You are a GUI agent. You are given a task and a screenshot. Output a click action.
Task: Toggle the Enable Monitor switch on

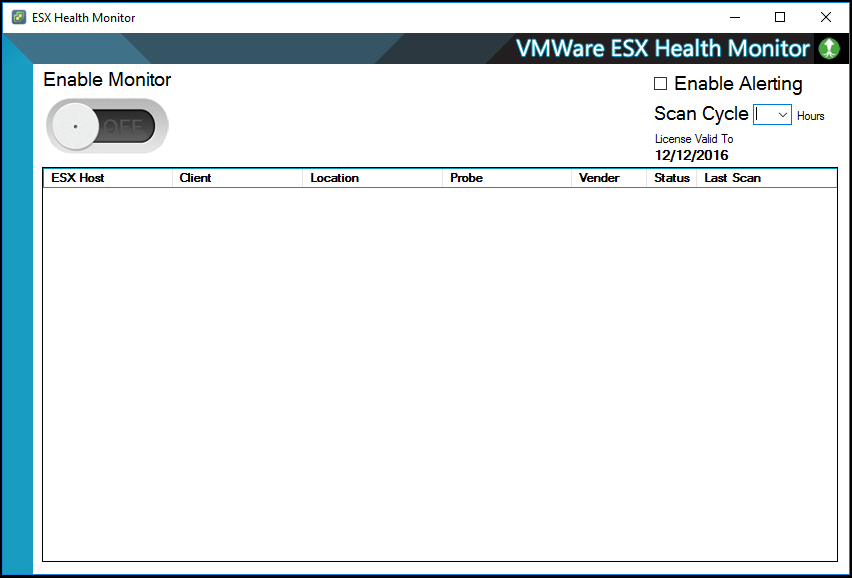pyautogui.click(x=107, y=125)
